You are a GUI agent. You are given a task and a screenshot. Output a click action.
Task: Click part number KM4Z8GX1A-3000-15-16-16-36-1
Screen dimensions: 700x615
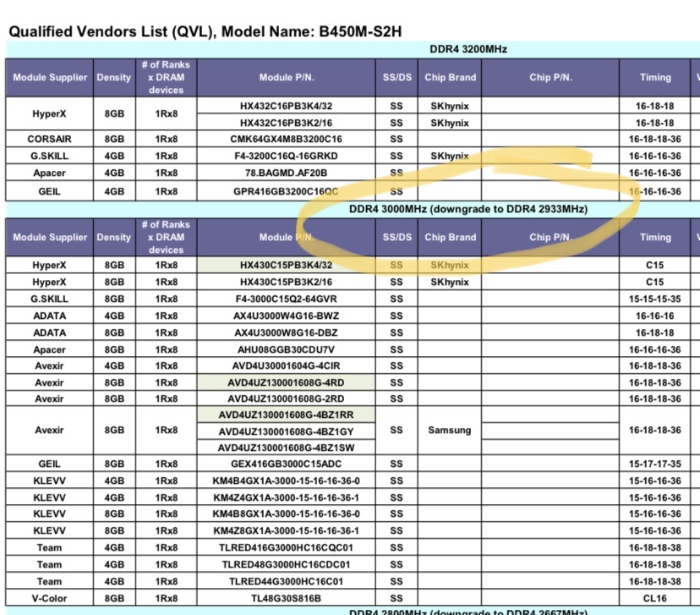[x=286, y=531]
